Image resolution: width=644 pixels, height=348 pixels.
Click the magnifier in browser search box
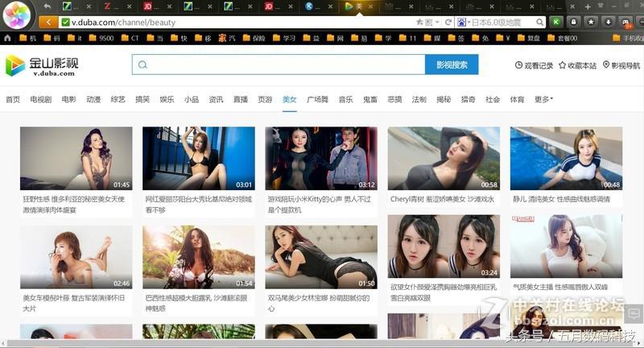(540, 23)
